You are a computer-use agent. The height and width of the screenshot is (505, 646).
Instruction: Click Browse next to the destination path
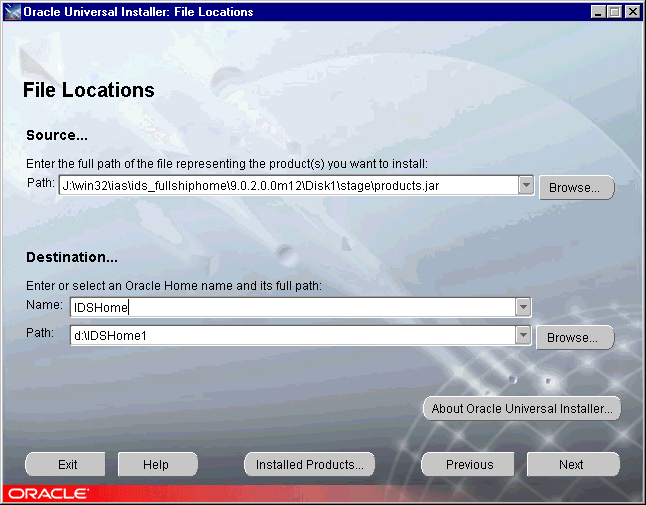575,337
